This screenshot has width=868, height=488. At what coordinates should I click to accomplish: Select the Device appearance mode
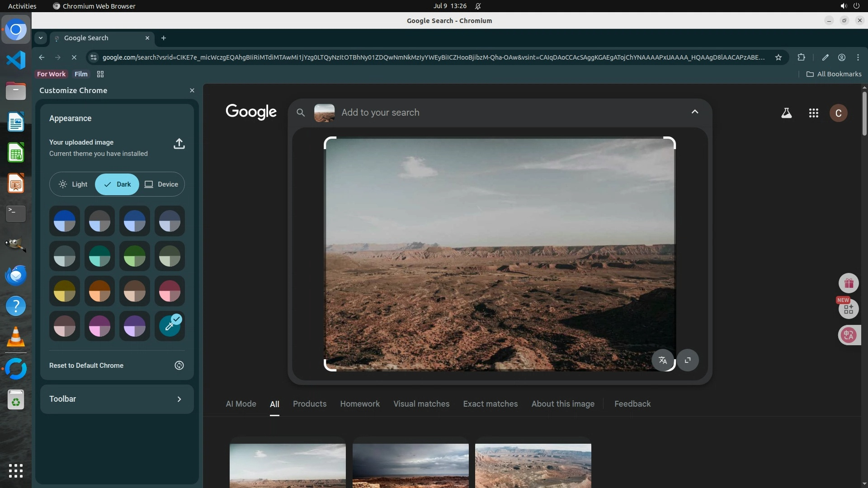point(161,184)
